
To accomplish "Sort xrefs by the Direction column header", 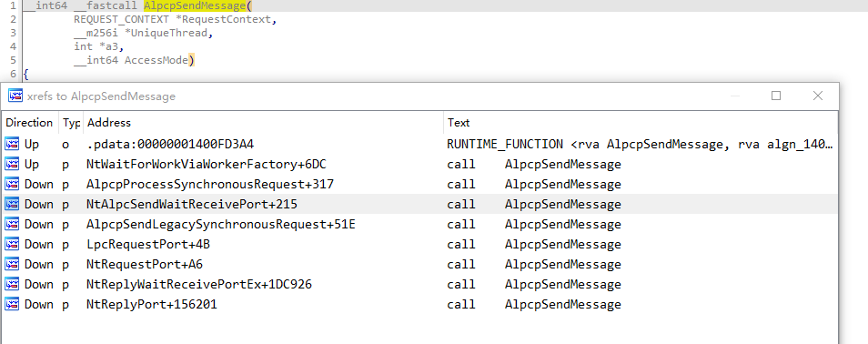I will point(30,123).
